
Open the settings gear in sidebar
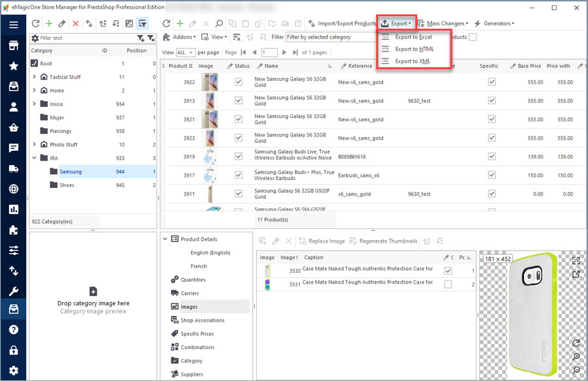coord(14,371)
